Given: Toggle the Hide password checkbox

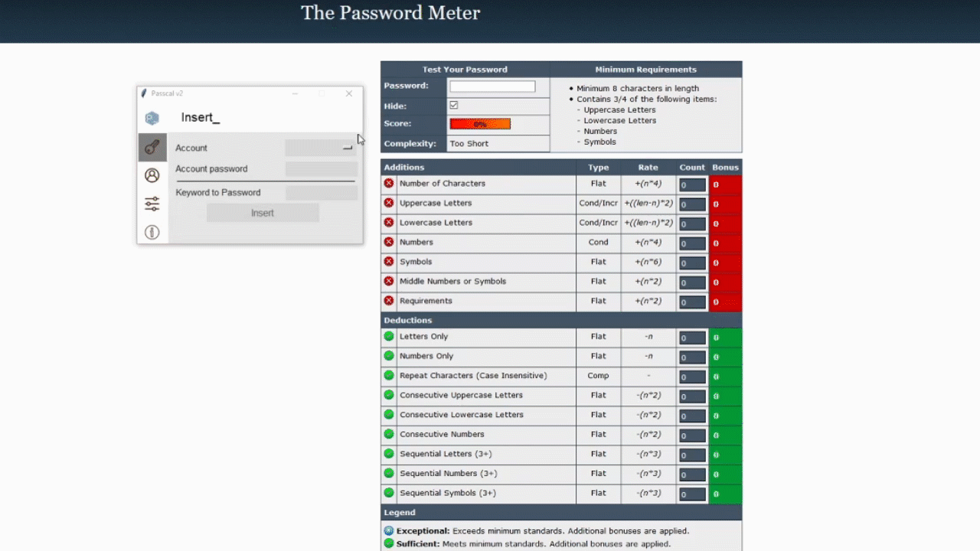Looking at the screenshot, I should [x=454, y=106].
